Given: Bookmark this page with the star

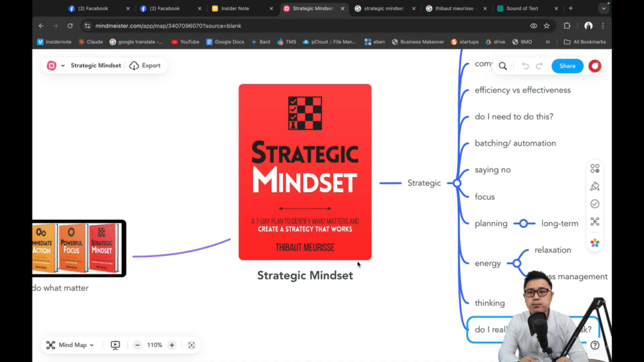Looking at the screenshot, I should [547, 26].
